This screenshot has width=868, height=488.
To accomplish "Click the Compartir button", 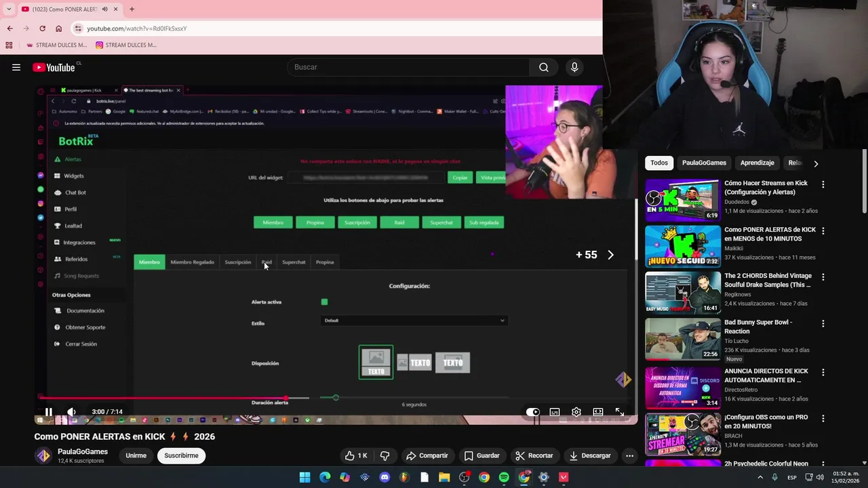I will click(x=427, y=455).
